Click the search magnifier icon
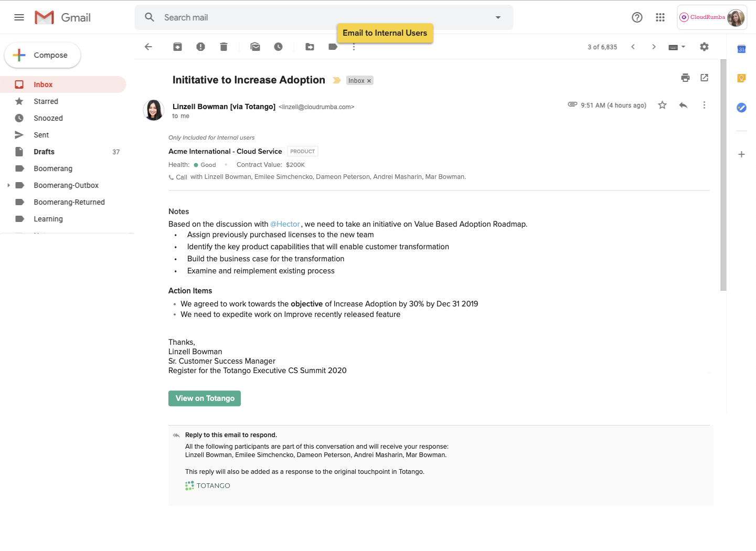Screen dimensions: 756x551 point(150,17)
